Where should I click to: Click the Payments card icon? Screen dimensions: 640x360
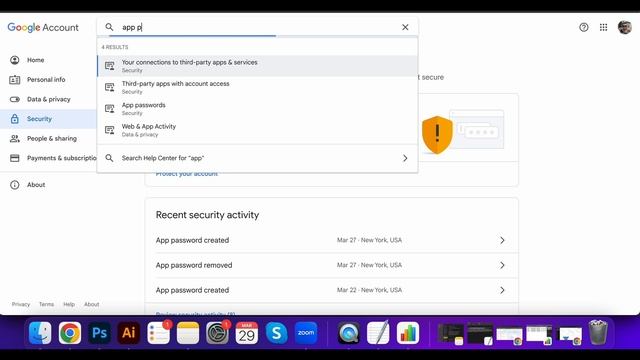click(15, 158)
